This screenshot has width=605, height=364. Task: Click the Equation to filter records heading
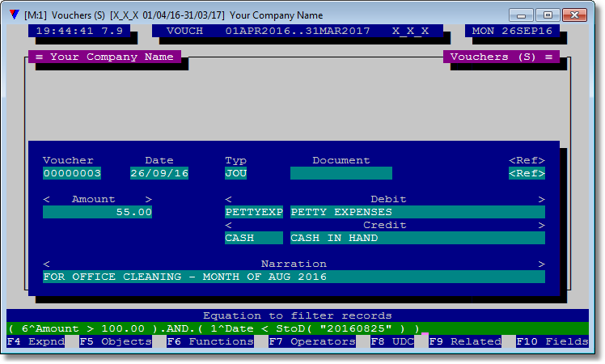pyautogui.click(x=298, y=315)
